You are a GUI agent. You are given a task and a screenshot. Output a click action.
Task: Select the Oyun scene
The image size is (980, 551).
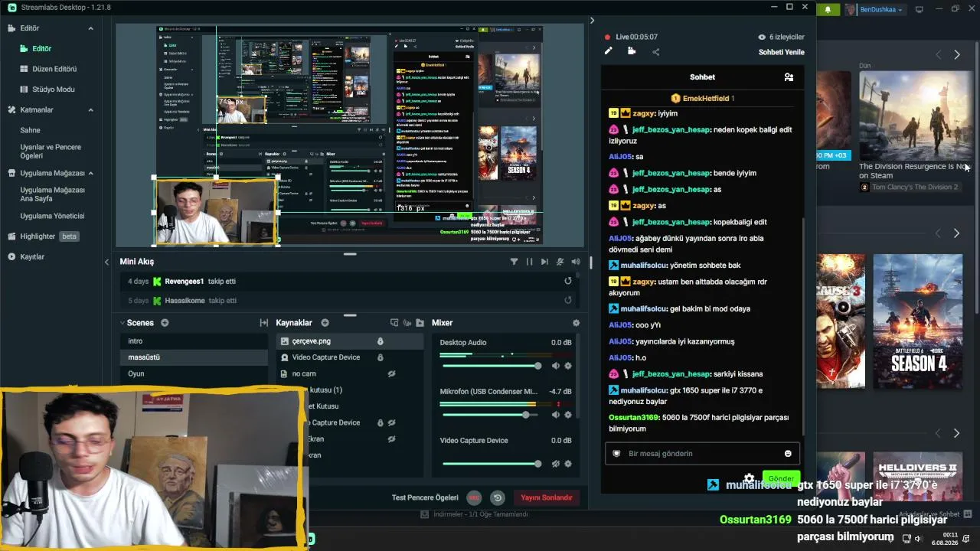click(194, 373)
